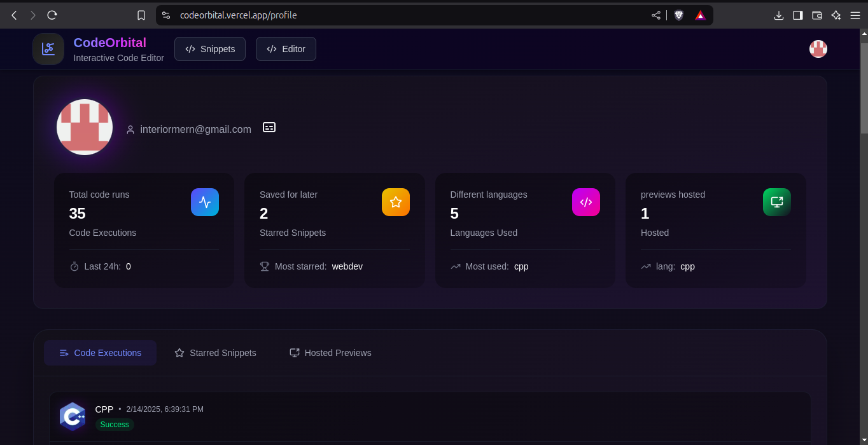Click the blue activity pulse icon
The height and width of the screenshot is (445, 868).
(205, 202)
